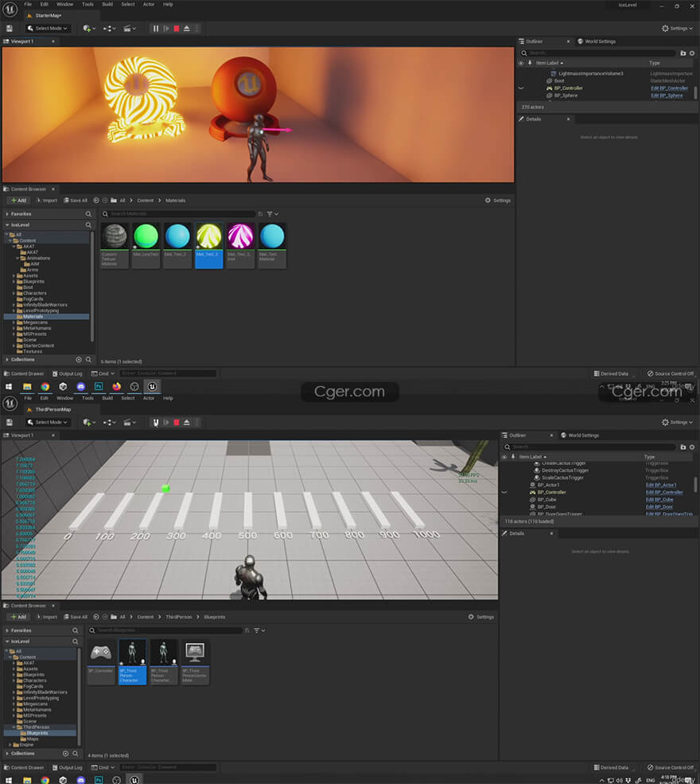Stop play session in ThirdPersonMap window
The width and height of the screenshot is (700, 784).
pyautogui.click(x=177, y=423)
